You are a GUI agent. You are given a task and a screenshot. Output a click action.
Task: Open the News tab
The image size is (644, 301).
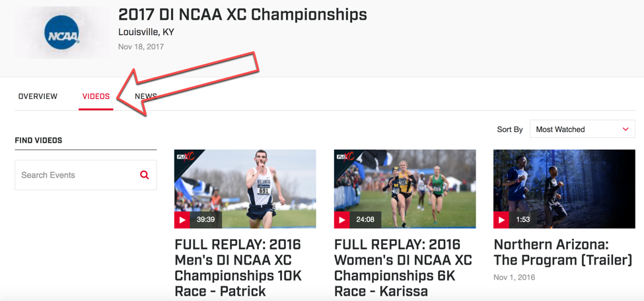[x=146, y=96]
